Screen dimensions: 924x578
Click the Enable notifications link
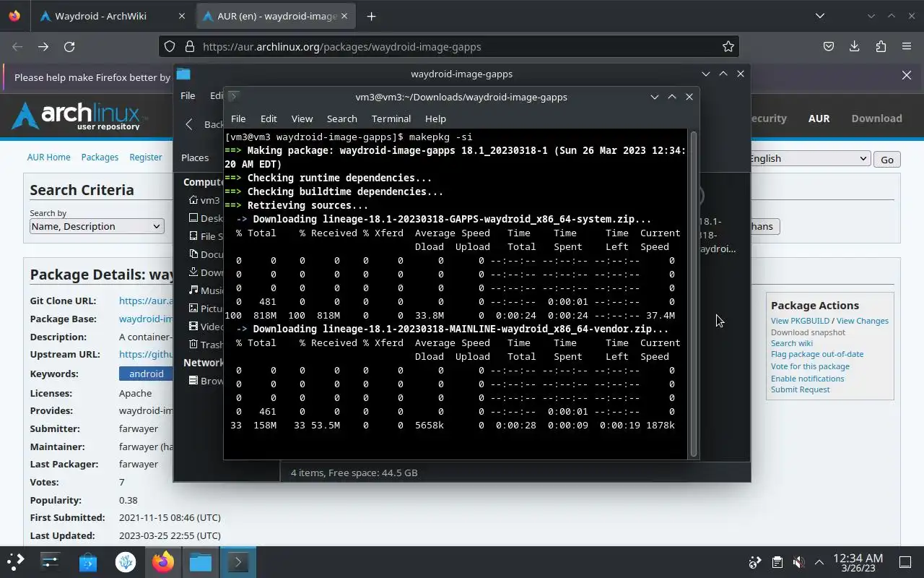coord(807,379)
